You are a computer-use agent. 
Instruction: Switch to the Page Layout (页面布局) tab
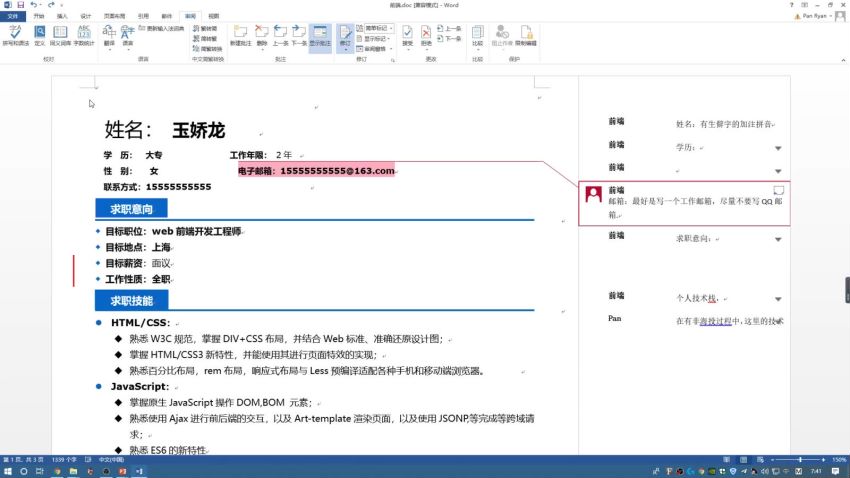[114, 16]
